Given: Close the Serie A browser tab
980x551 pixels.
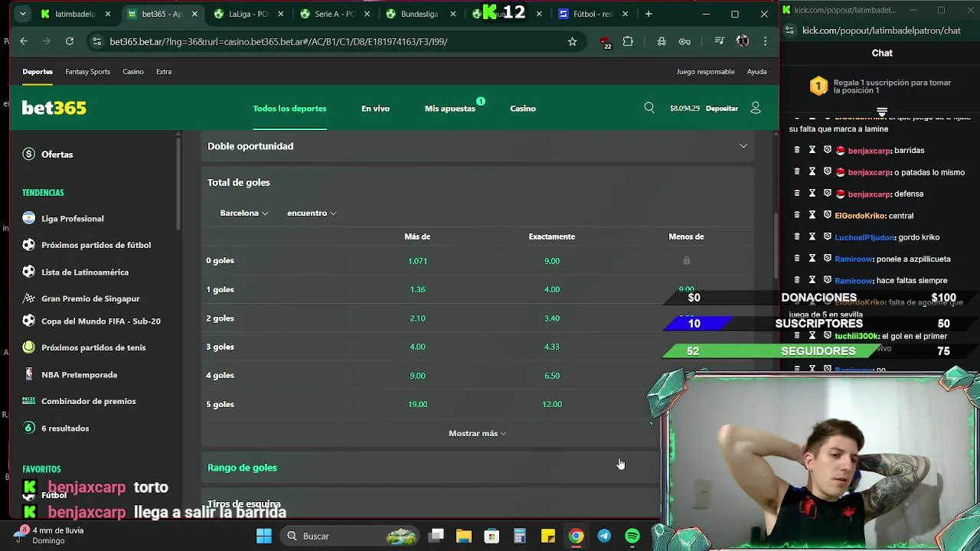Looking at the screenshot, I should coord(367,14).
